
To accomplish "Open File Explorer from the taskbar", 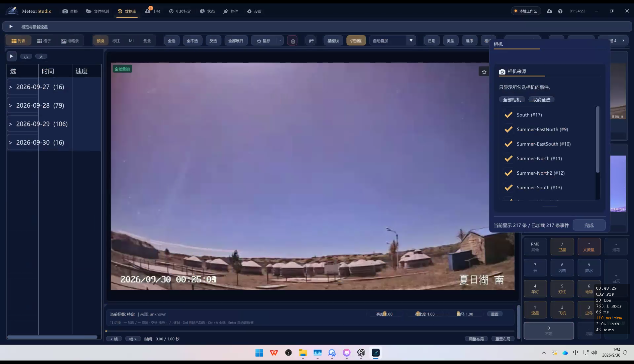I will (303, 353).
